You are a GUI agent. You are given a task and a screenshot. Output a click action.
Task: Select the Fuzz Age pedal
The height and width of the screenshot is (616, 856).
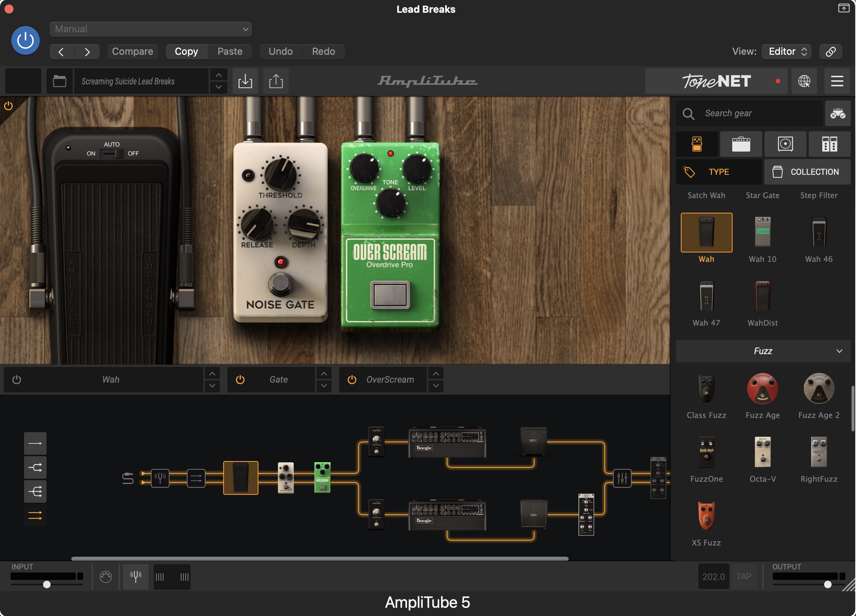click(763, 389)
